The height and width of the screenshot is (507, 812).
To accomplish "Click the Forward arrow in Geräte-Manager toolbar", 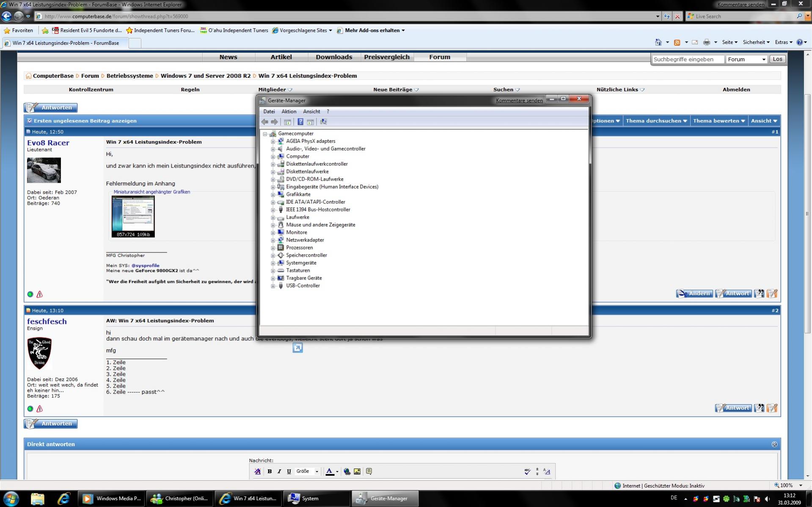I will [x=274, y=122].
